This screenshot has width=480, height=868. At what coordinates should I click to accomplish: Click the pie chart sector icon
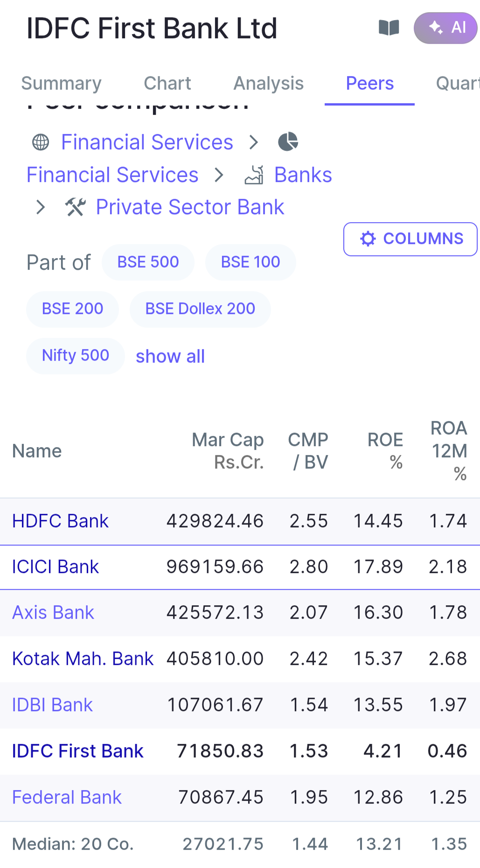tap(288, 142)
